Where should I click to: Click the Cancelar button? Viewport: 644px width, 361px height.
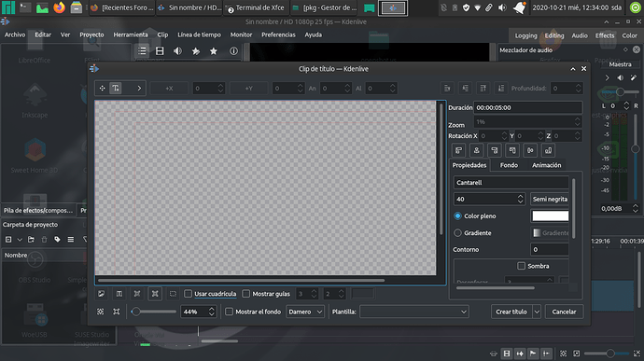click(x=564, y=312)
